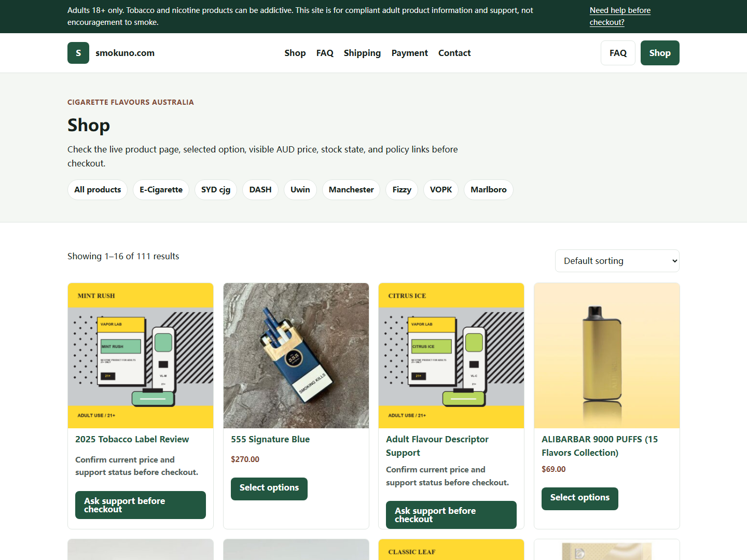The width and height of the screenshot is (747, 560).
Task: Expand the Default sorting dropdown
Action: pyautogui.click(x=617, y=261)
